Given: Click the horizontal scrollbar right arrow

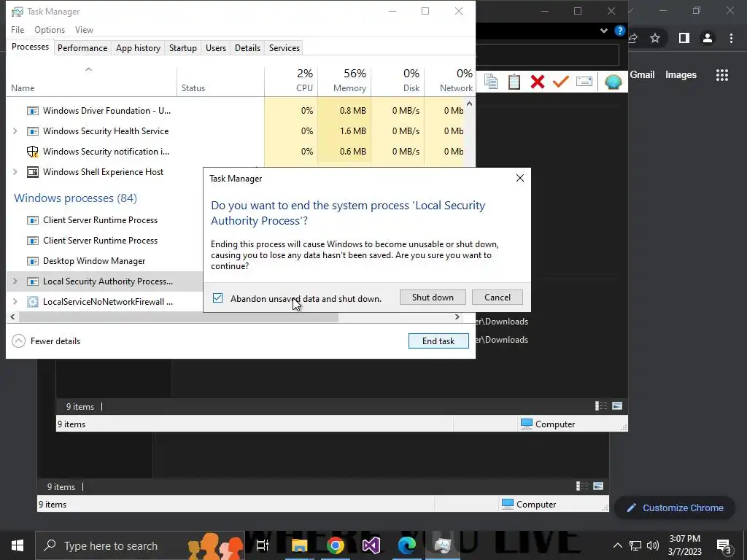Looking at the screenshot, I should [457, 316].
